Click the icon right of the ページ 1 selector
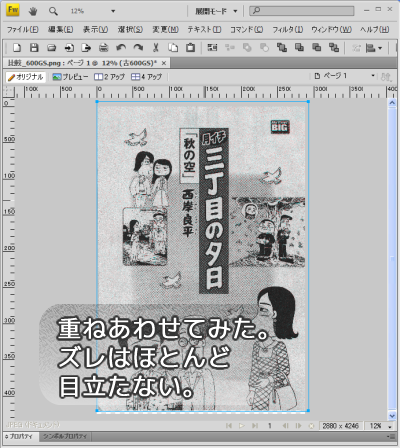Viewport: 400px width, 448px height. 386,77
